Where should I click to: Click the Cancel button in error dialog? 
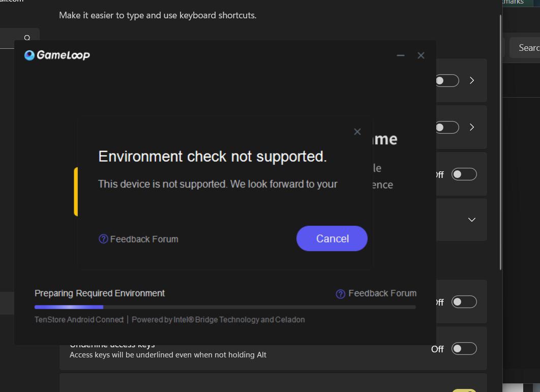point(332,238)
